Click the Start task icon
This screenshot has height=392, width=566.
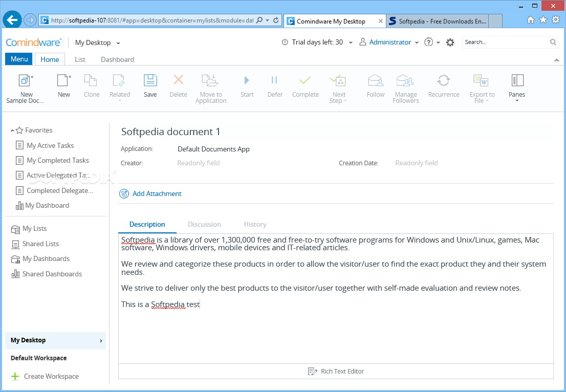click(x=247, y=80)
